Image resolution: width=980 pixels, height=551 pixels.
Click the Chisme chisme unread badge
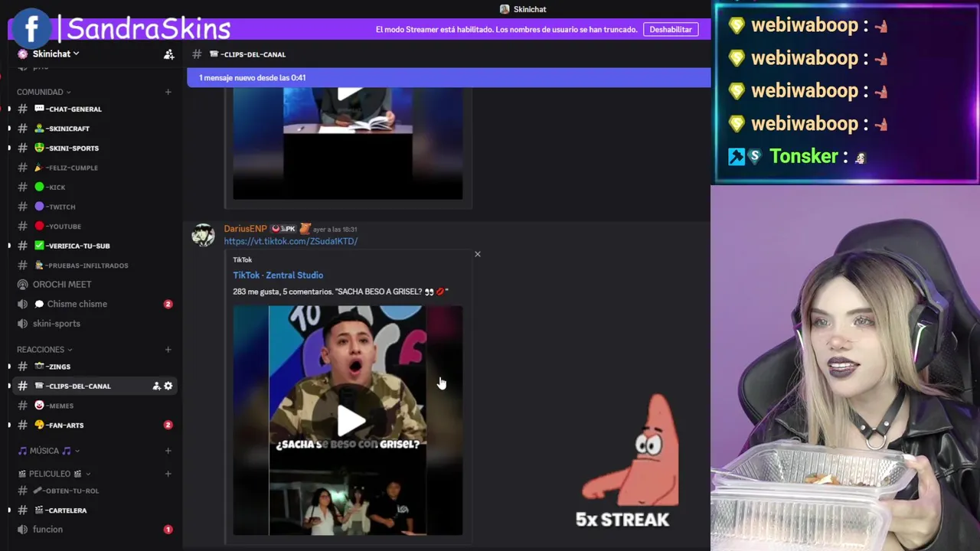[168, 304]
